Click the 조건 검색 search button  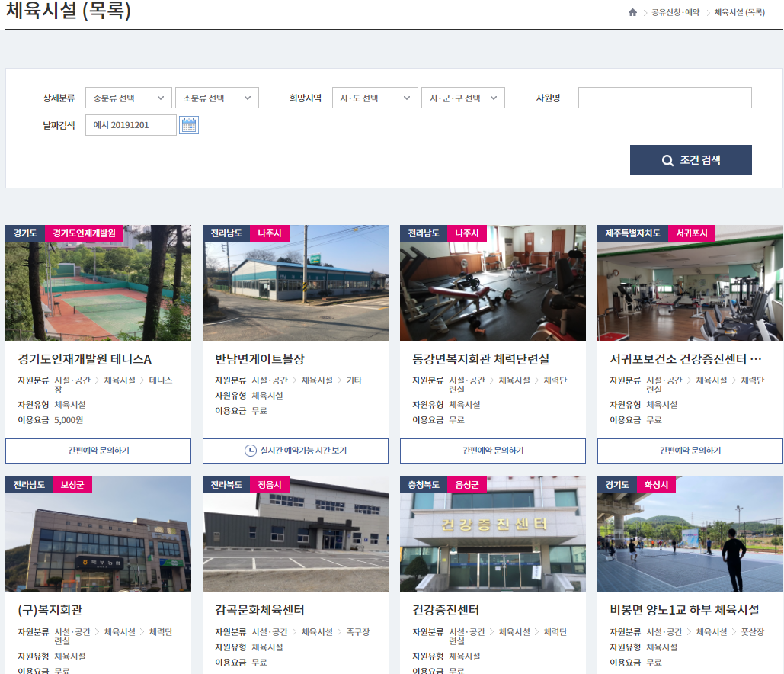pos(690,160)
